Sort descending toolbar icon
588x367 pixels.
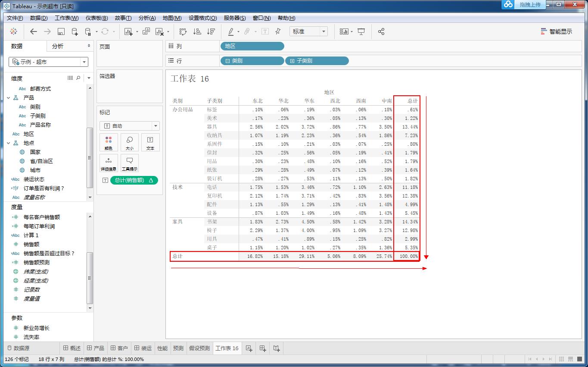click(x=211, y=31)
